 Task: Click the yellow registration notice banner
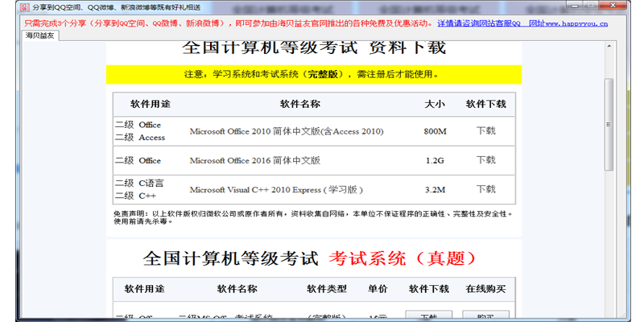pyautogui.click(x=314, y=75)
